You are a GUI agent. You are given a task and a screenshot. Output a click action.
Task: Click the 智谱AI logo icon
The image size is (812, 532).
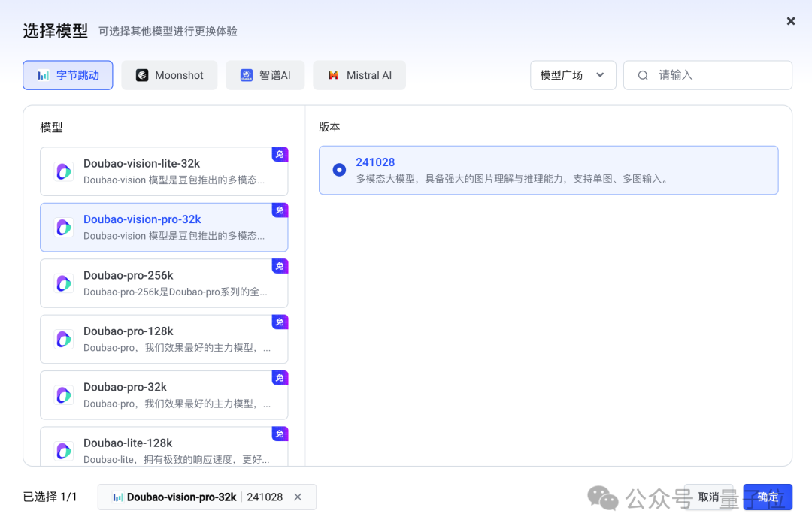click(x=247, y=76)
